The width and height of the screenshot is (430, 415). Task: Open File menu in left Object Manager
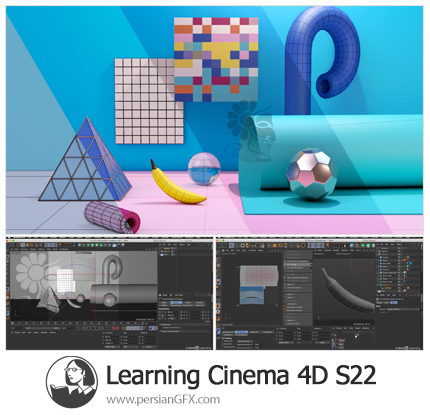(164, 244)
